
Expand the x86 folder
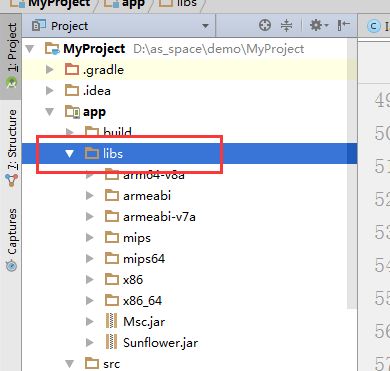[x=90, y=280]
